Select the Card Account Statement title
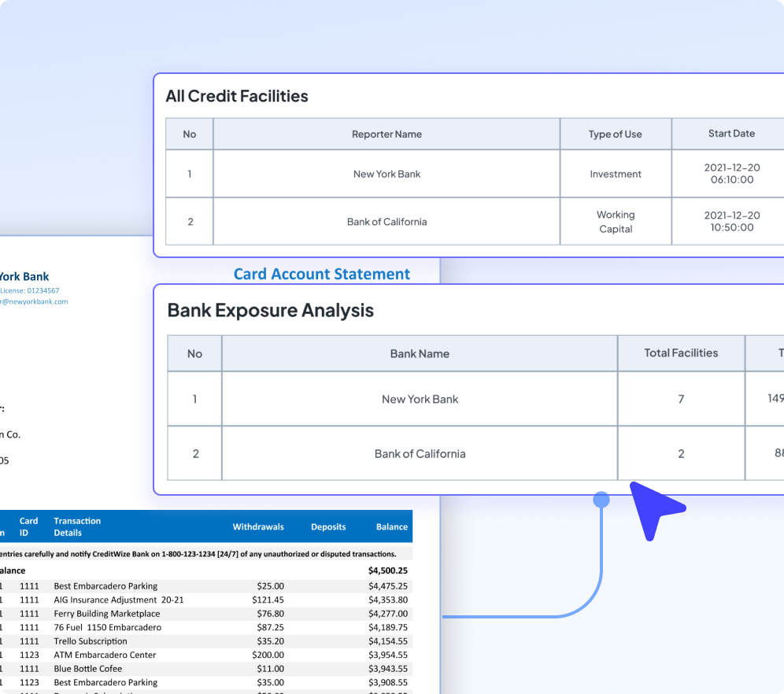The width and height of the screenshot is (784, 694). pos(321,274)
